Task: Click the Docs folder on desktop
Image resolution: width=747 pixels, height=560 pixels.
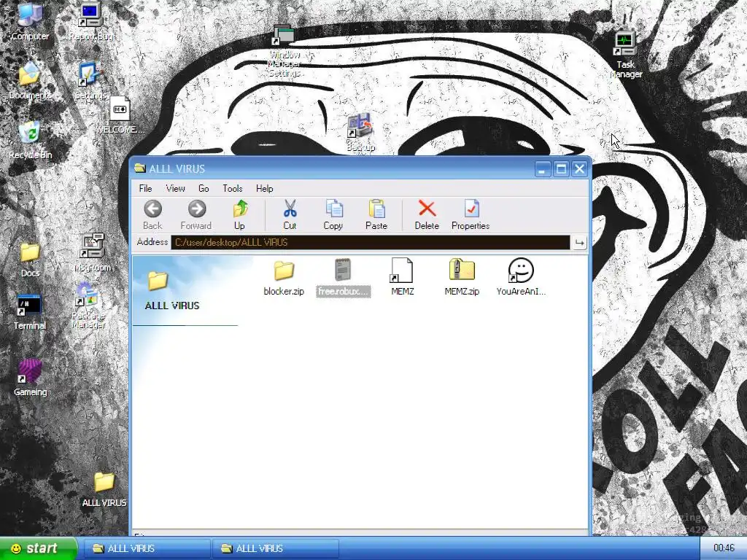Action: tap(30, 252)
